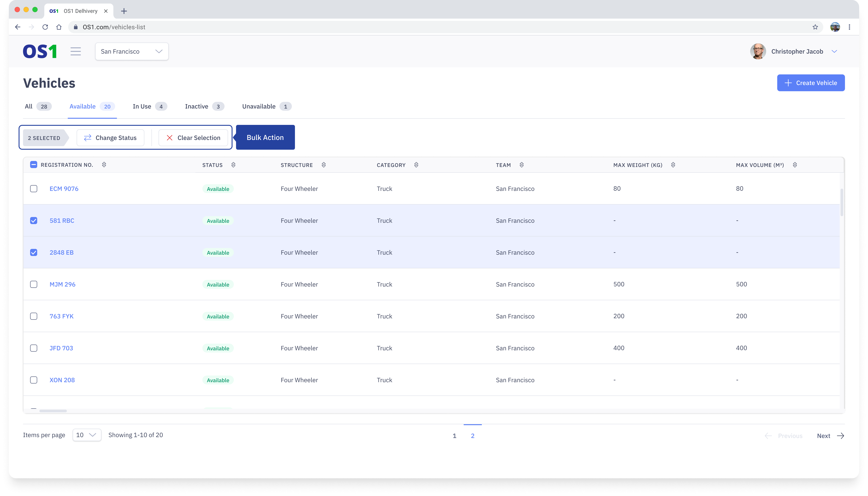This screenshot has width=868, height=496.
Task: Click the table's horizontal scrollbar
Action: [x=53, y=411]
